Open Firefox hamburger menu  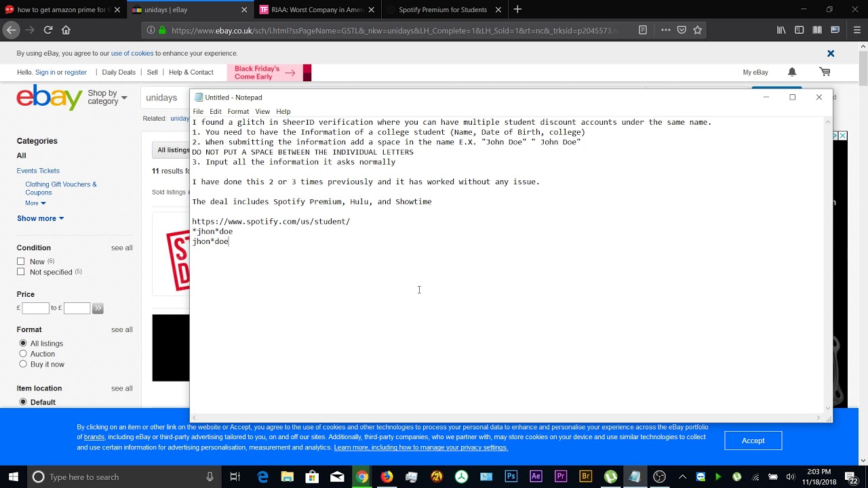tap(857, 30)
